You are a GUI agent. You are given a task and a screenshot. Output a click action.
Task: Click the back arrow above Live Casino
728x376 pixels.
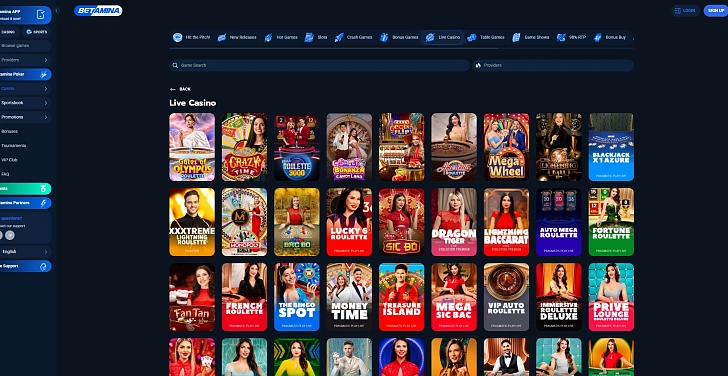[x=173, y=89]
